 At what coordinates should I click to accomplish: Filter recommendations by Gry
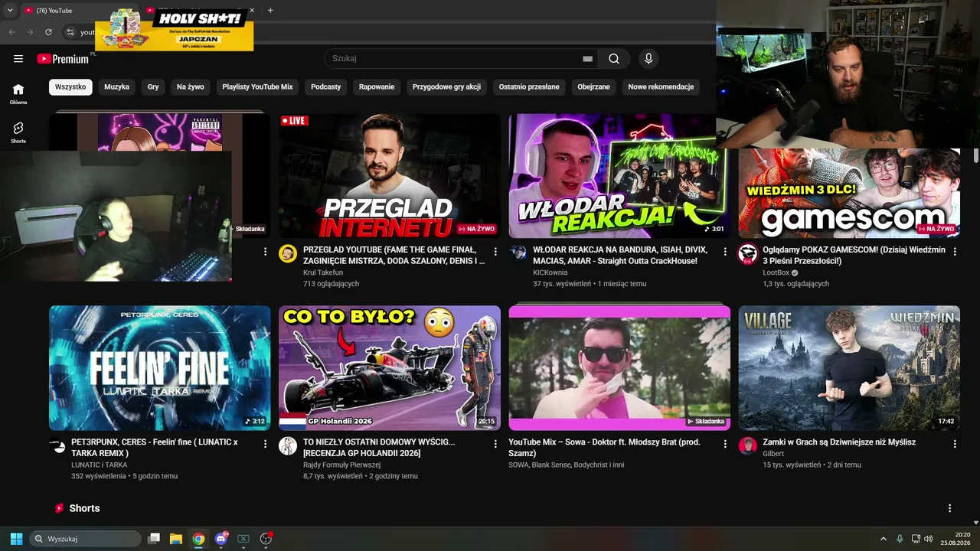point(153,87)
